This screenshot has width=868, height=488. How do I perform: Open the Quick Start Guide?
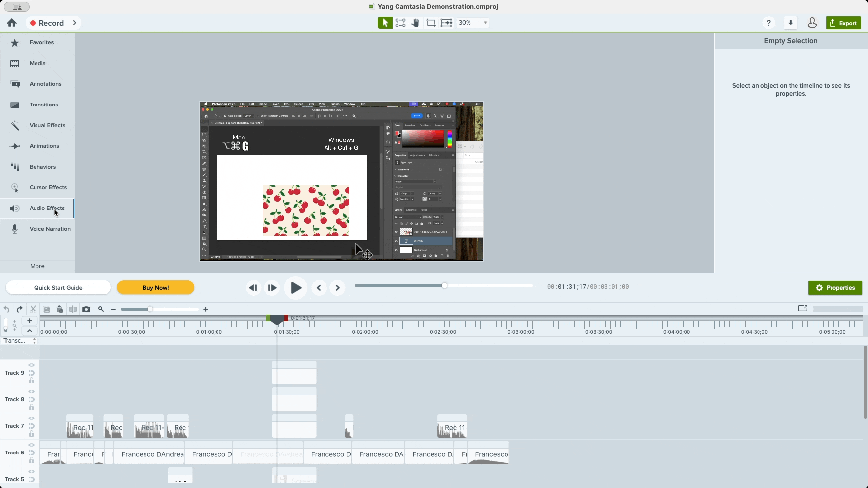58,288
